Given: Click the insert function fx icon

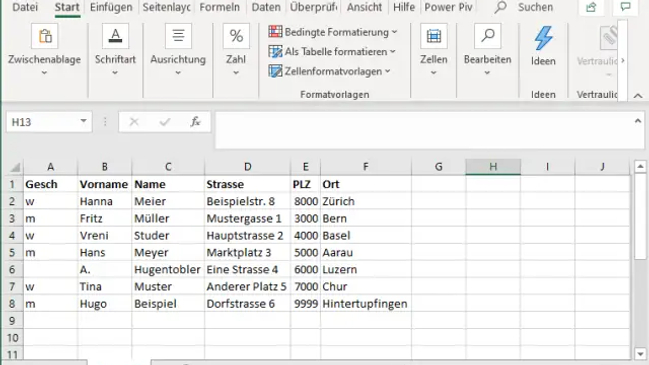Looking at the screenshot, I should [195, 122].
